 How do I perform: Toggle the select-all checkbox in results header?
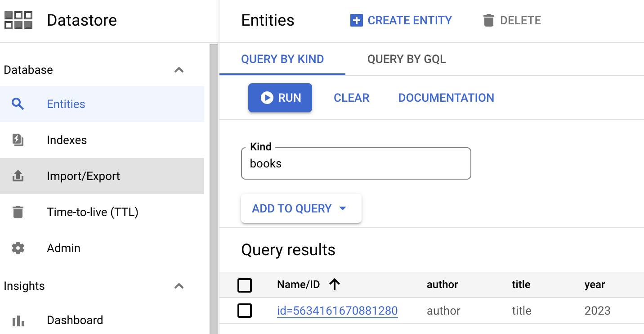[x=245, y=285]
